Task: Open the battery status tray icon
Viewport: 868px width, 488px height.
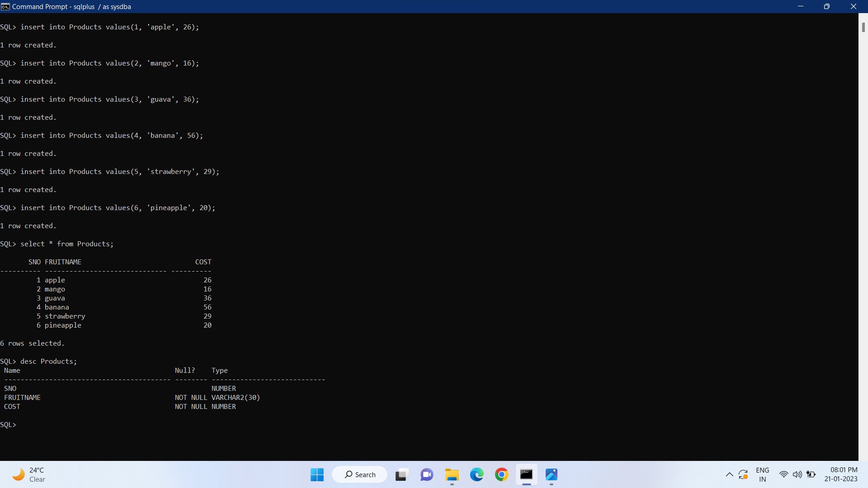Action: coord(811,474)
